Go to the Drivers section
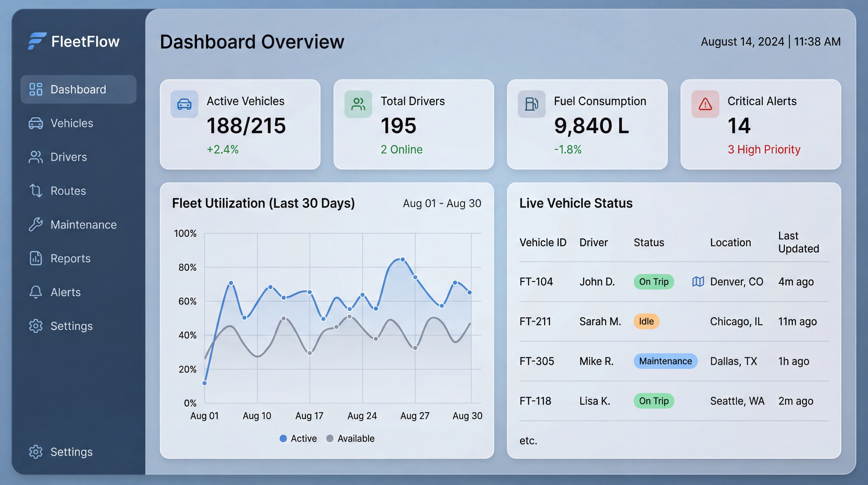Screen dimensions: 868x485 click(x=68, y=157)
